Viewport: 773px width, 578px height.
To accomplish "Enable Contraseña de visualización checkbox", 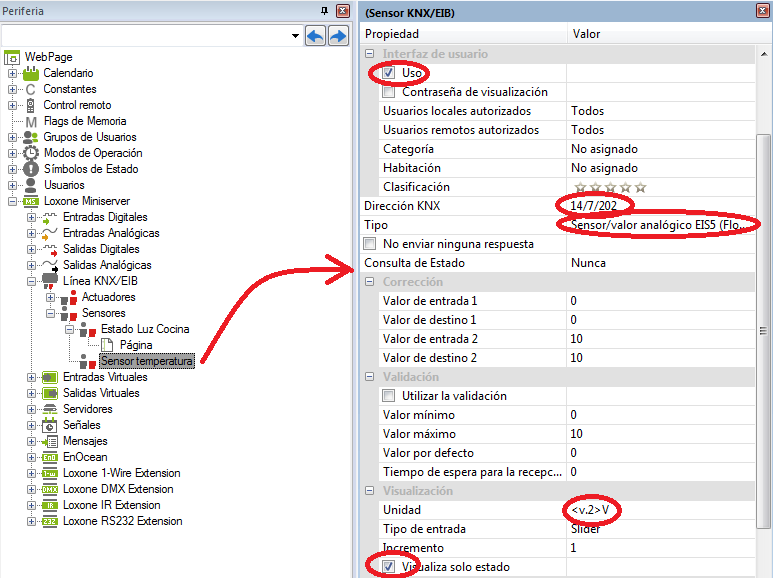I will (389, 92).
